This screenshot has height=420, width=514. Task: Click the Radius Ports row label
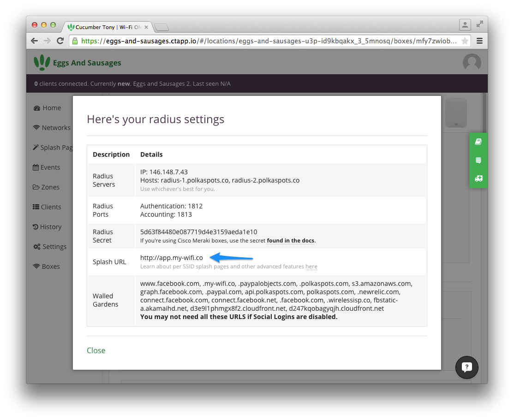tap(102, 210)
